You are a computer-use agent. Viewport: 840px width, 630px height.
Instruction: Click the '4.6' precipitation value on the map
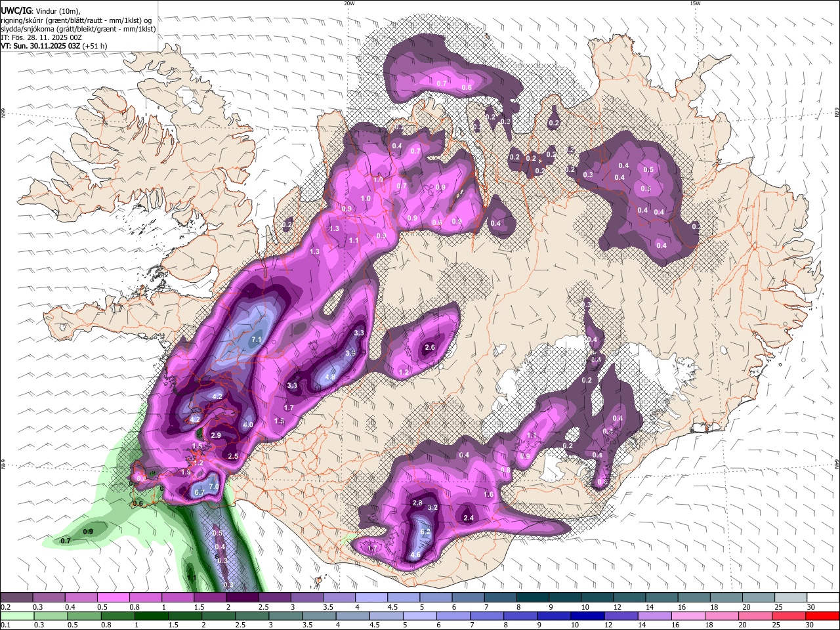click(x=415, y=555)
